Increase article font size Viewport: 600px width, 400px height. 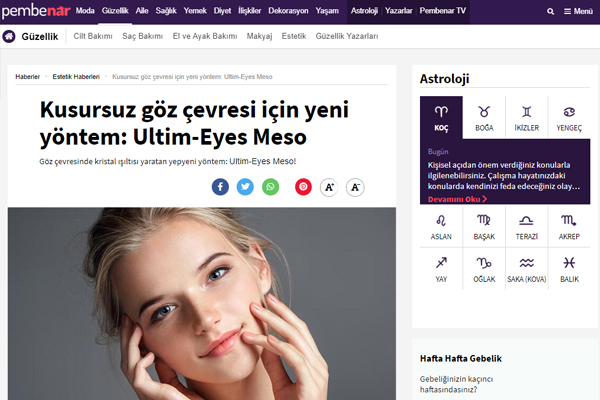click(x=328, y=187)
